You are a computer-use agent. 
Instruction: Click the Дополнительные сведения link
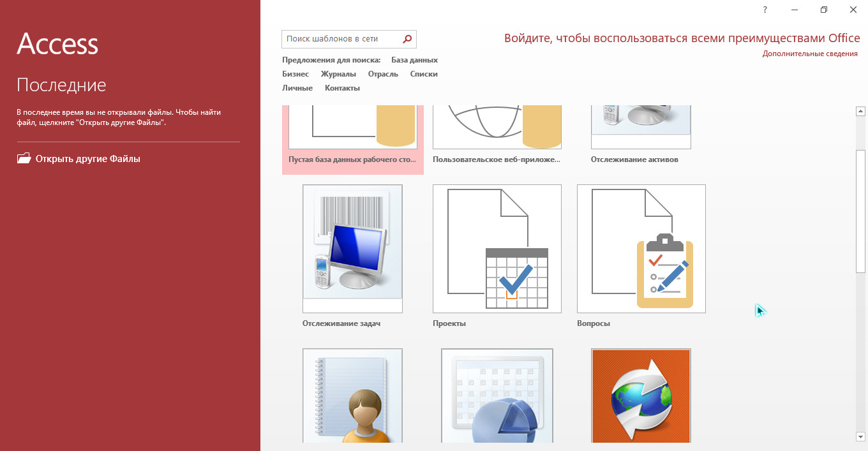tap(810, 54)
